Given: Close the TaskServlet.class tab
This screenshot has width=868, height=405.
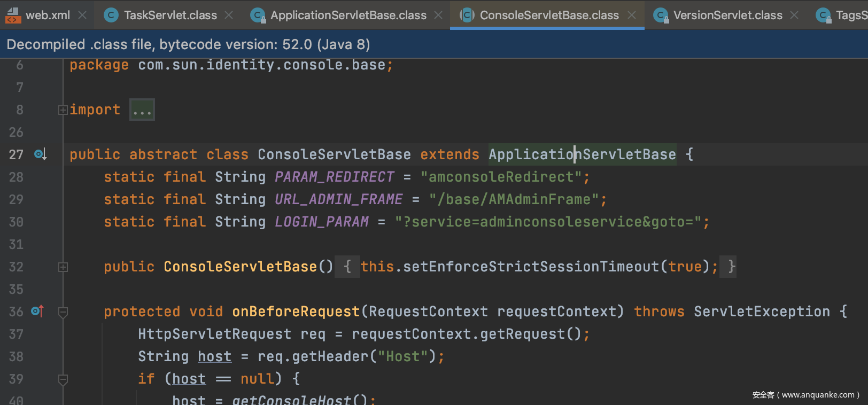Looking at the screenshot, I should click(229, 15).
